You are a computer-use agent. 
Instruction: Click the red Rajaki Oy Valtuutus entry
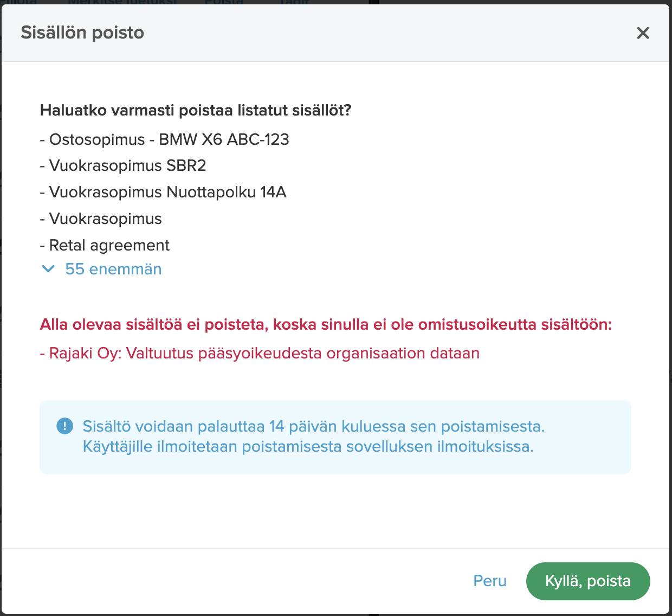point(260,353)
